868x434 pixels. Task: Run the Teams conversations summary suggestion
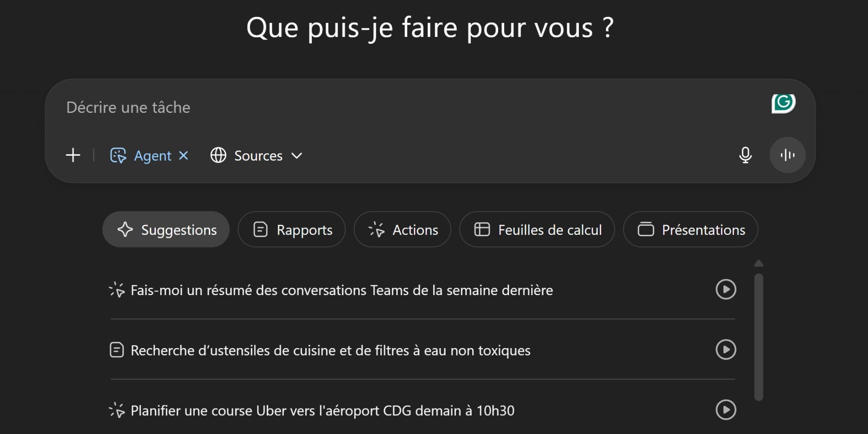726,289
